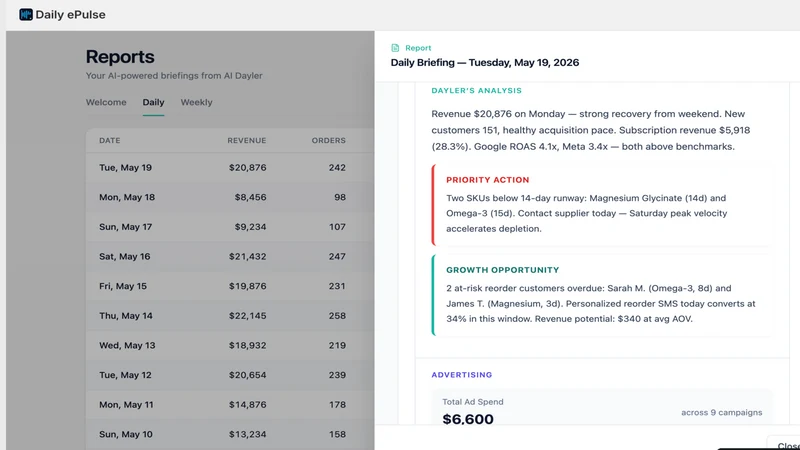Open the Sat, May 16 report row
This screenshot has width=800, height=450.
(x=230, y=256)
